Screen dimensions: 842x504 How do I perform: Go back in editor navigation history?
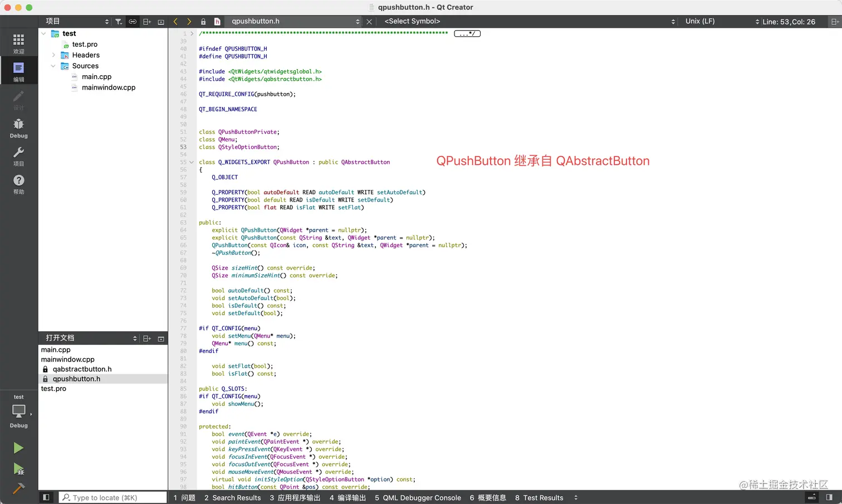[175, 22]
